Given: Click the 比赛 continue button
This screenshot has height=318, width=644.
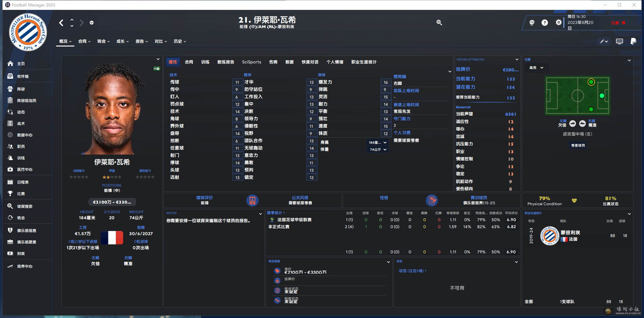Looking at the screenshot, I should (x=619, y=23).
